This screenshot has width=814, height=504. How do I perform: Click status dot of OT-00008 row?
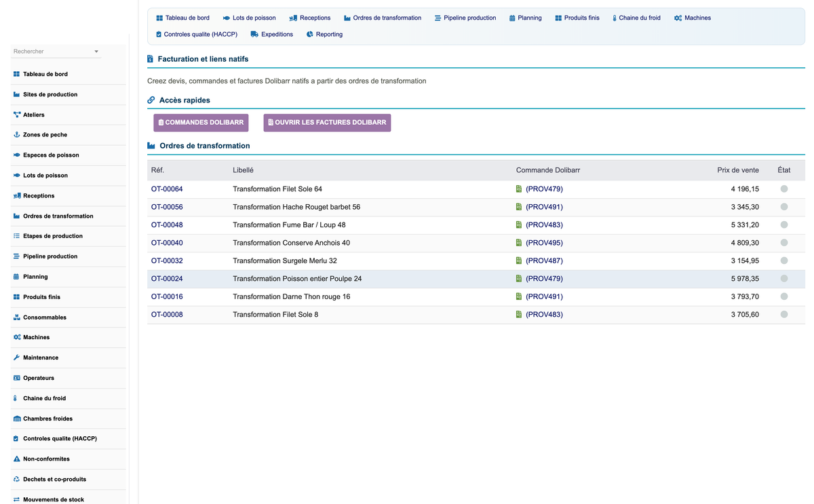point(784,315)
